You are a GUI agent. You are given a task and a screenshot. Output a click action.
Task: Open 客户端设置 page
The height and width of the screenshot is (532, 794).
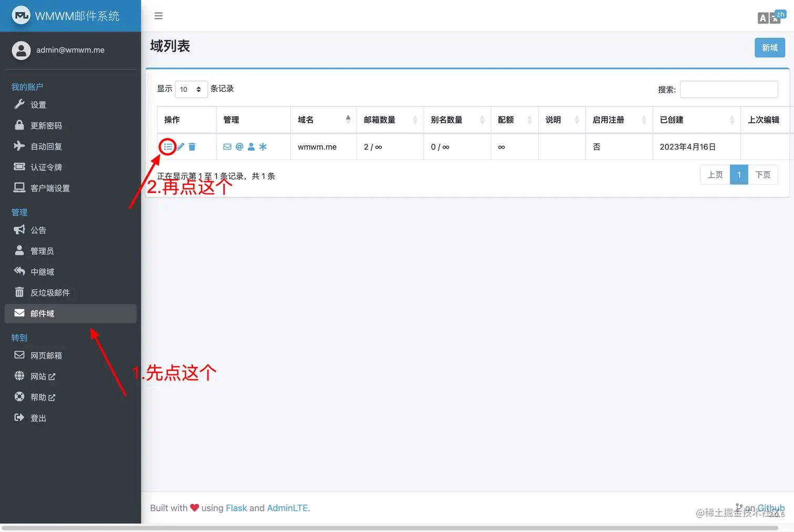click(x=70, y=188)
